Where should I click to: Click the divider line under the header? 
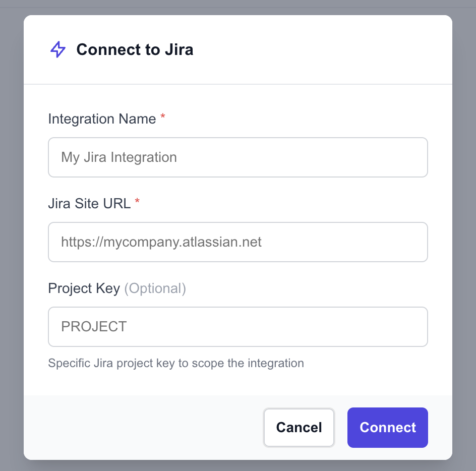(238, 84)
